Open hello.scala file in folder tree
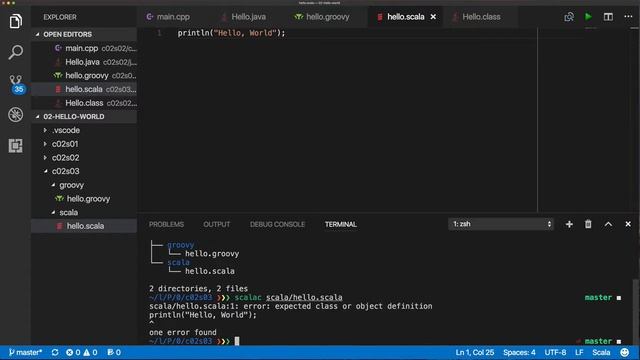 [x=84, y=226]
